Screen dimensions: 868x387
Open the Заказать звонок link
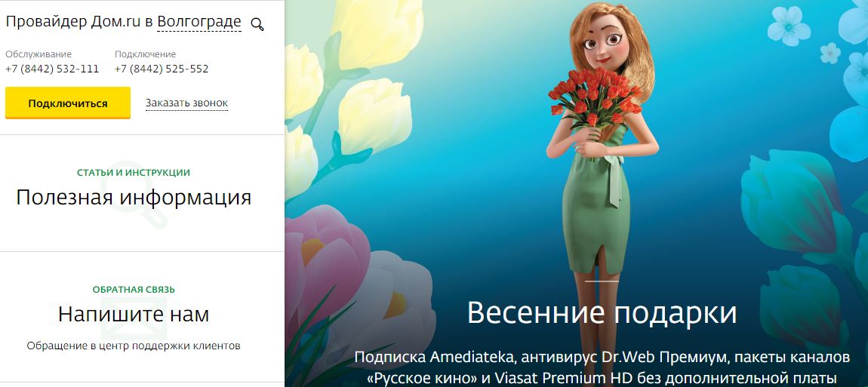(186, 103)
